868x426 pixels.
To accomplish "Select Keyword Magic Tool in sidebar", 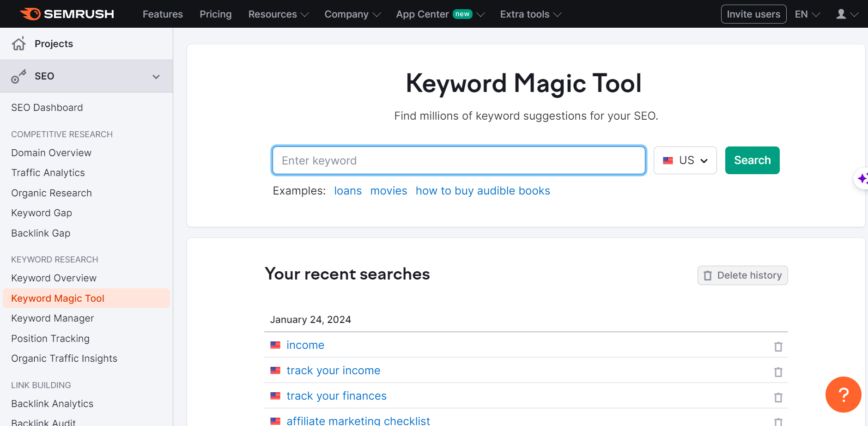I will click(x=86, y=298).
